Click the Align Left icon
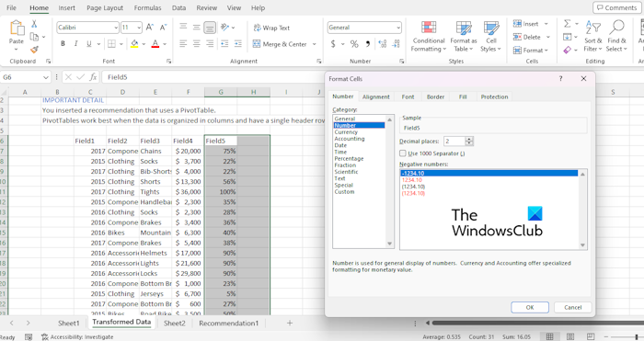Screen dimensions: 644x341 click(x=183, y=43)
